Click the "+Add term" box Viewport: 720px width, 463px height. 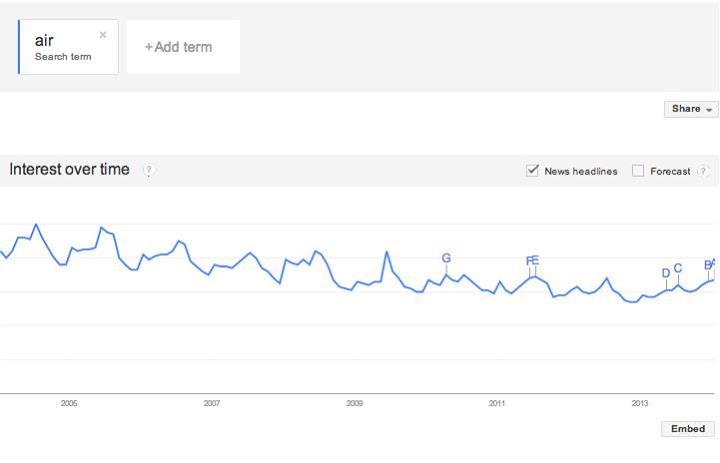(182, 47)
